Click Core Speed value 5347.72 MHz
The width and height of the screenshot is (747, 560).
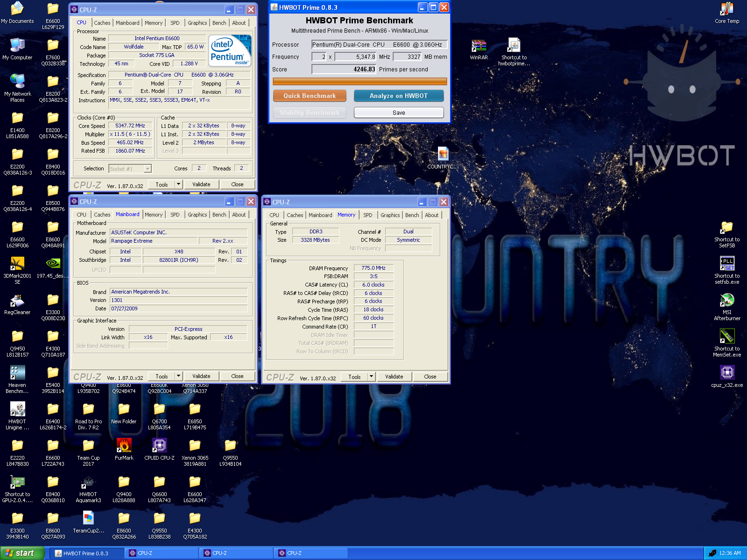[x=130, y=126]
